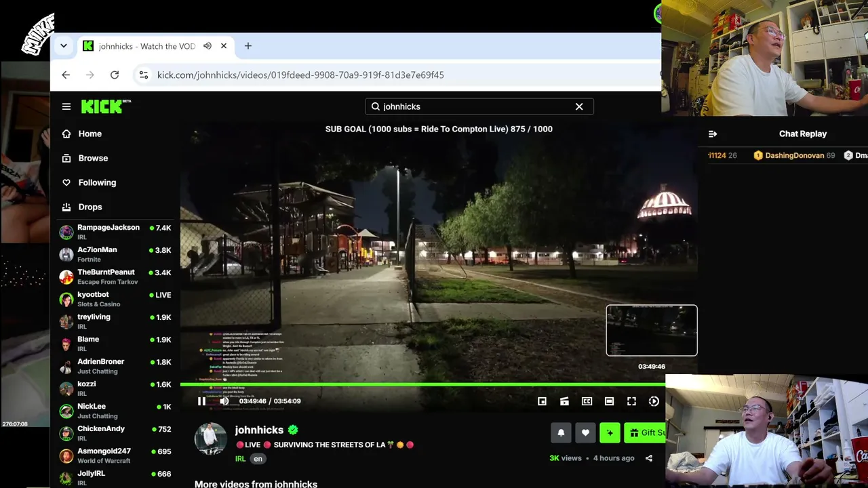The image size is (868, 488).
Task: Open johnhicks channel name link
Action: pyautogui.click(x=259, y=430)
